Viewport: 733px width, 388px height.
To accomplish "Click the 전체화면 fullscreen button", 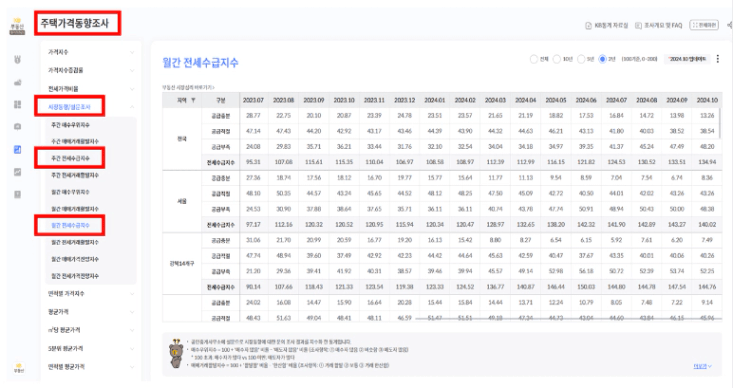I will pyautogui.click(x=704, y=25).
